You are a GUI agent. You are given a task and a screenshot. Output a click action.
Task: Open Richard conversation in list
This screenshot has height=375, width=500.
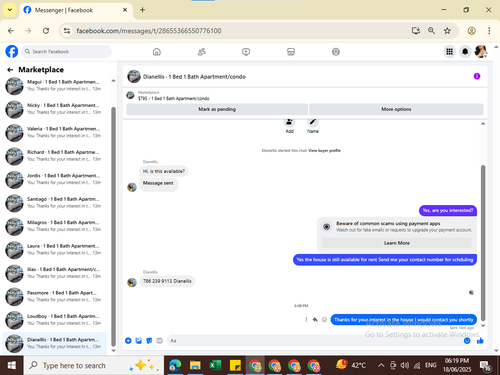point(55,156)
